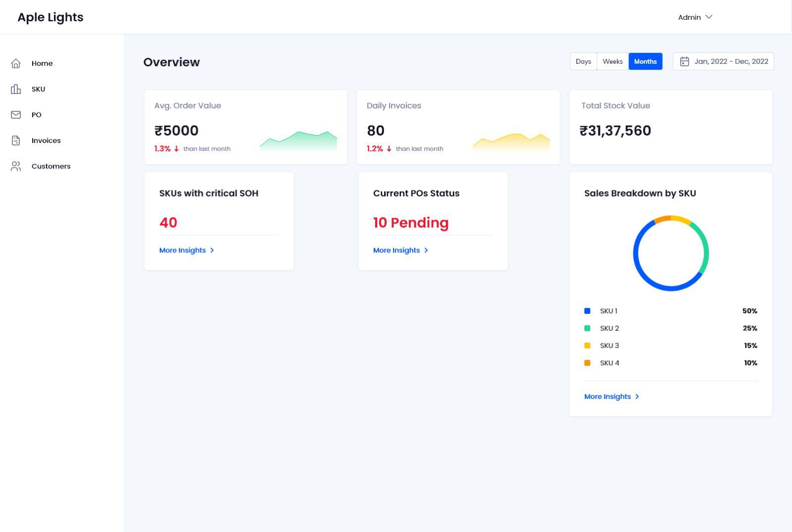Click the blue SKU 1 legend swatch
The width and height of the screenshot is (792, 532).
(587, 311)
